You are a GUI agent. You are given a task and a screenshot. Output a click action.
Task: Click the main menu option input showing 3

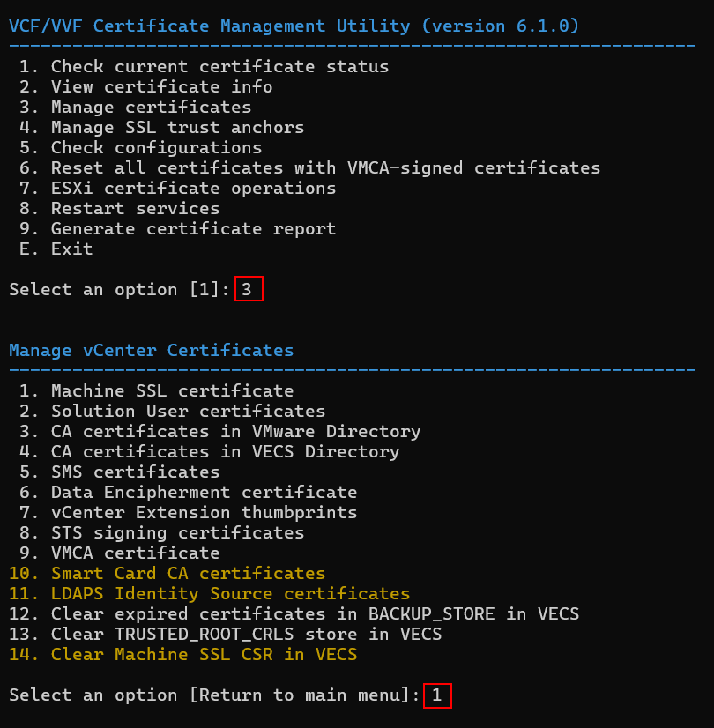click(x=249, y=289)
